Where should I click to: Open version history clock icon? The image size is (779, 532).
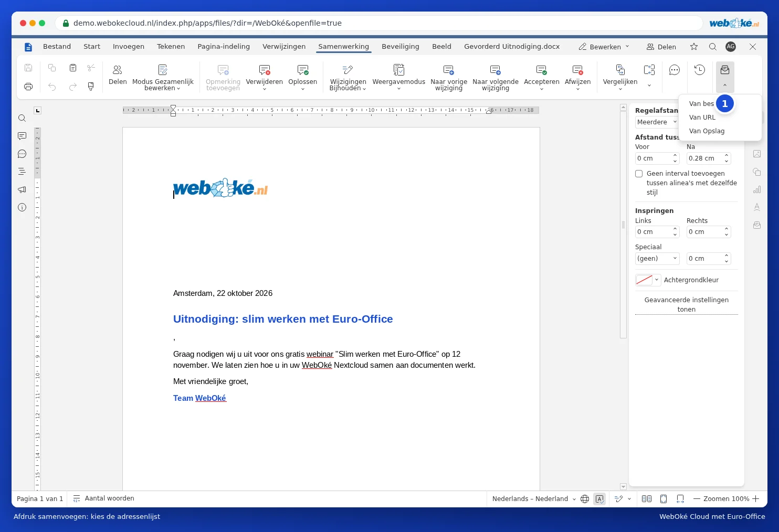(699, 70)
